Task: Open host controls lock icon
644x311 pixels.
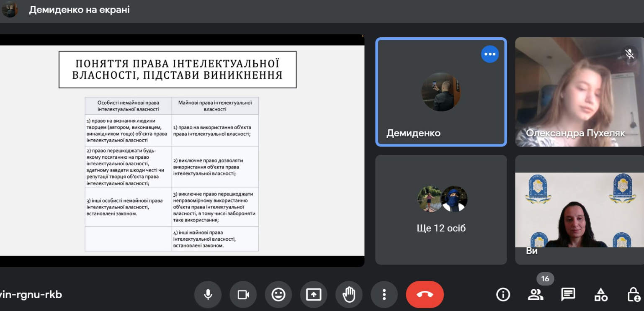Action: pos(633,295)
